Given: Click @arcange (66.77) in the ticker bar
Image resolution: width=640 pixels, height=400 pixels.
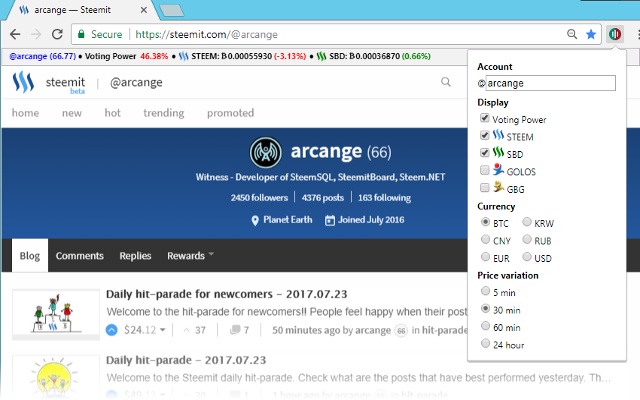Looking at the screenshot, I should [42, 56].
